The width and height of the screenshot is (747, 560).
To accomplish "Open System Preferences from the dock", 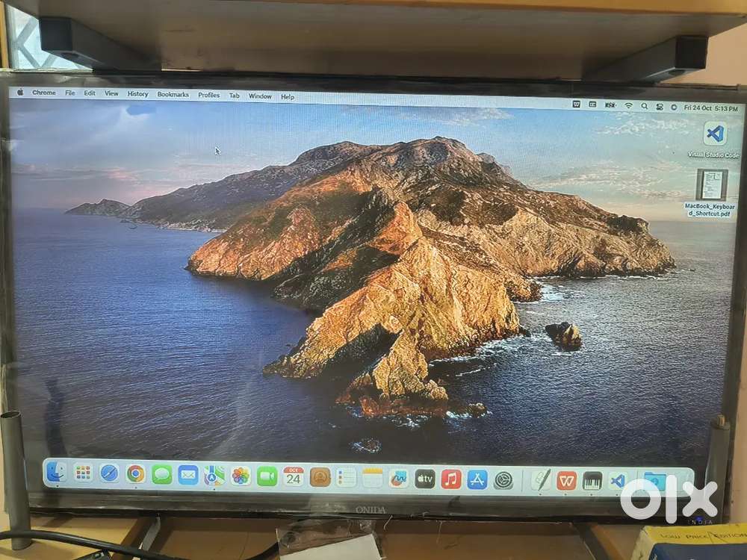I will pos(503,479).
